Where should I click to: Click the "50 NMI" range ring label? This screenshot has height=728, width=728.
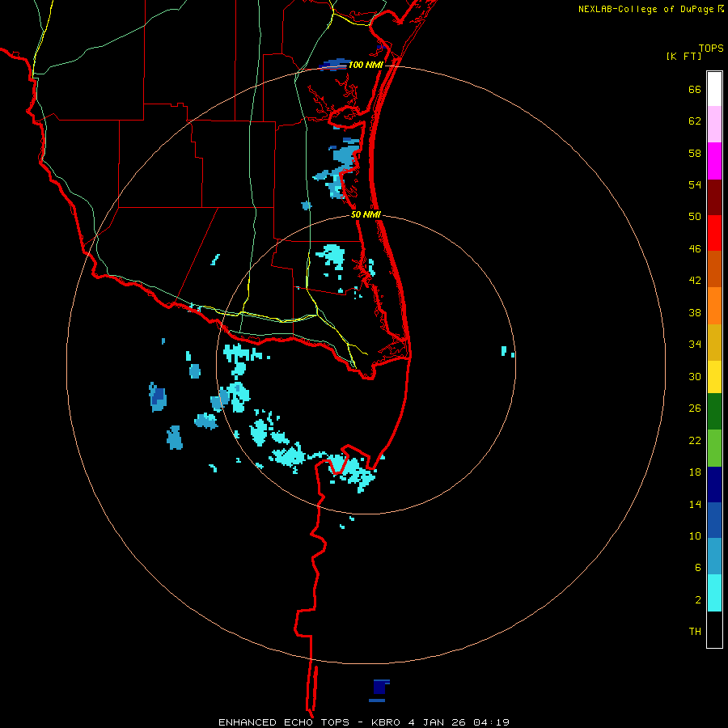click(366, 214)
